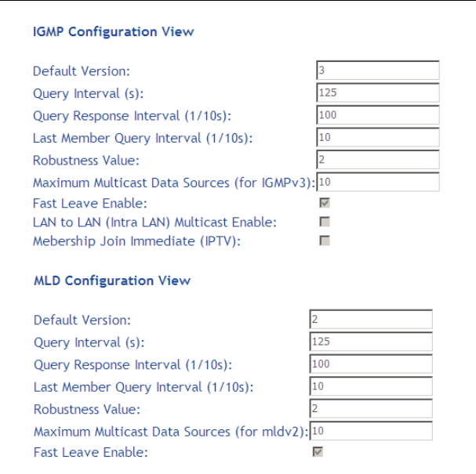Click mldv2 Maximum Multicast Data Sources field

(372, 431)
